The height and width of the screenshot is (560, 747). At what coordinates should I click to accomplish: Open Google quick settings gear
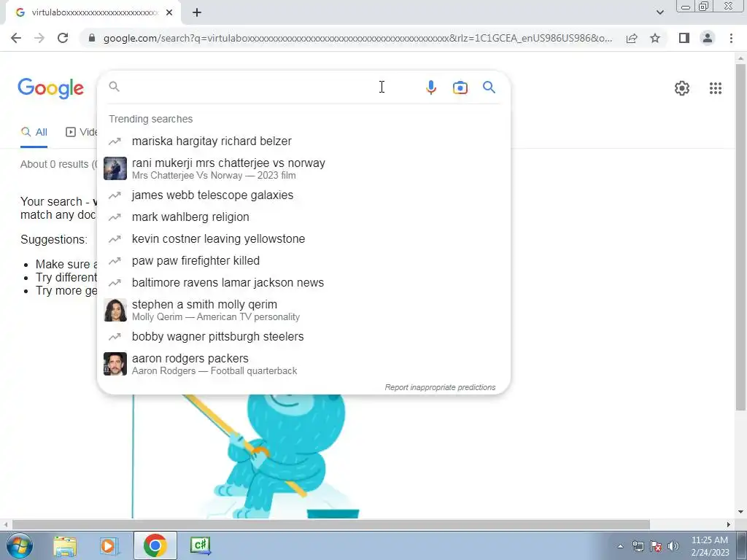coord(682,88)
